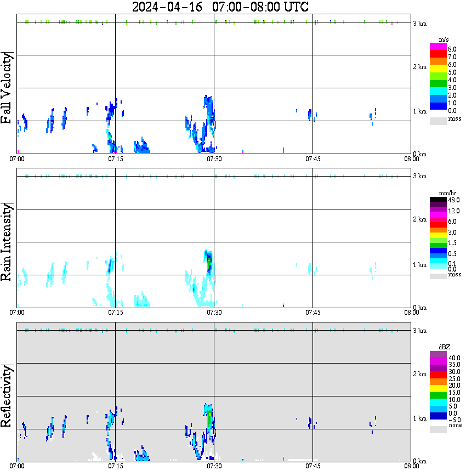Screen dimensions: 466x476
Task: Select the gray miss swatch in Rain Intensity legend
Action: click(438, 276)
